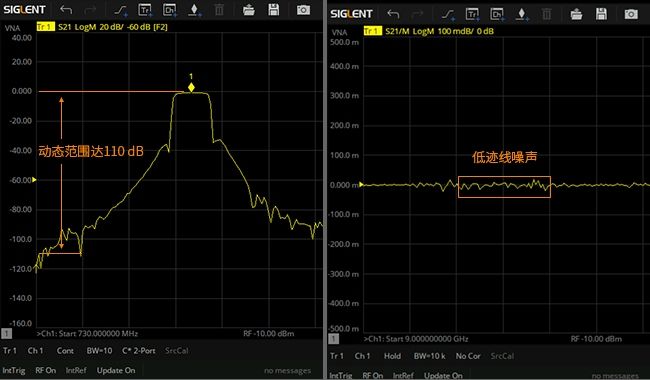650x380 pixels.
Task: Open the BW=10 bandwidth setting
Action: 99,351
